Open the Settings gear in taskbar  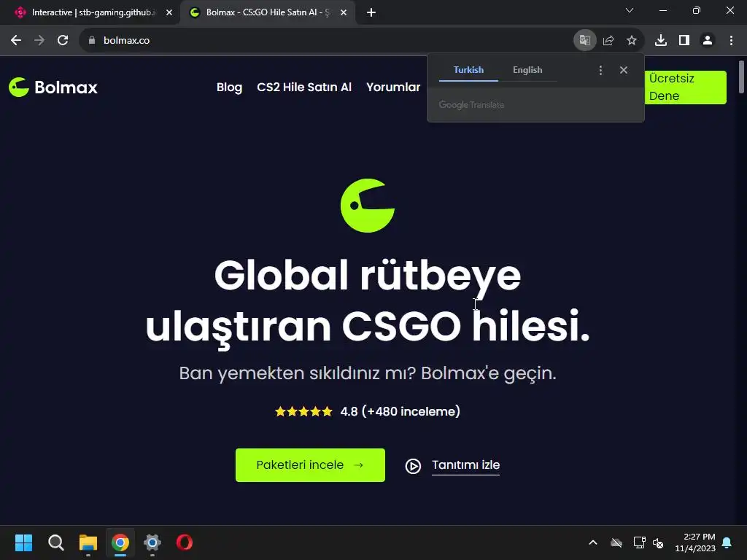152,542
